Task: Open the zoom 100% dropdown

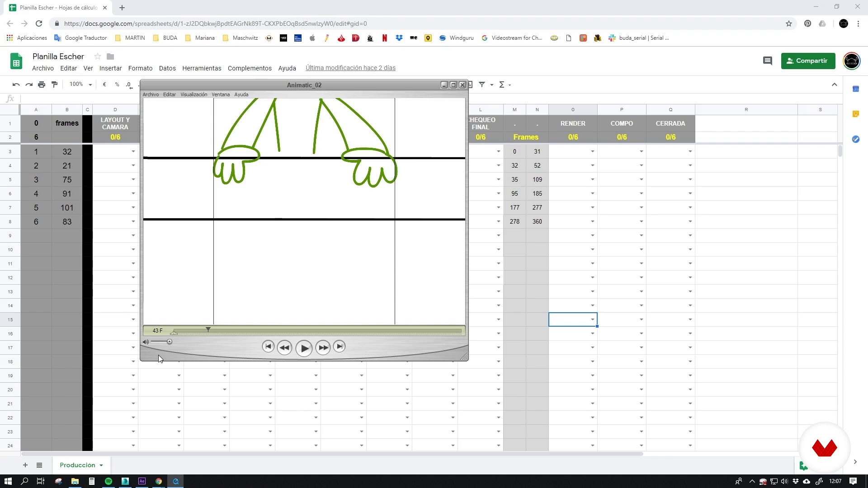Action: point(80,84)
